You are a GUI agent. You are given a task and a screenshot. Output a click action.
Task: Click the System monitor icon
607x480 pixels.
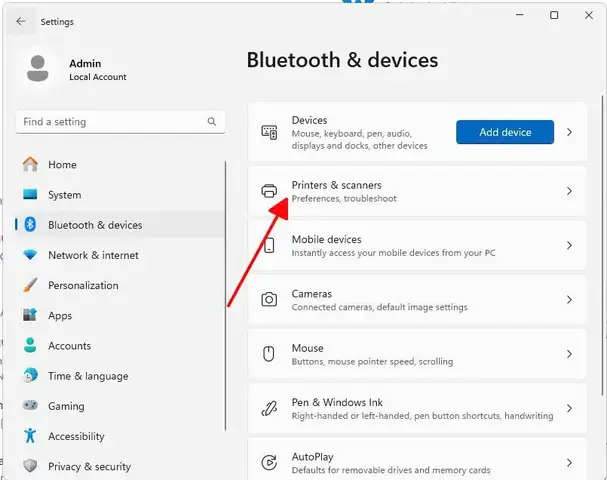30,194
